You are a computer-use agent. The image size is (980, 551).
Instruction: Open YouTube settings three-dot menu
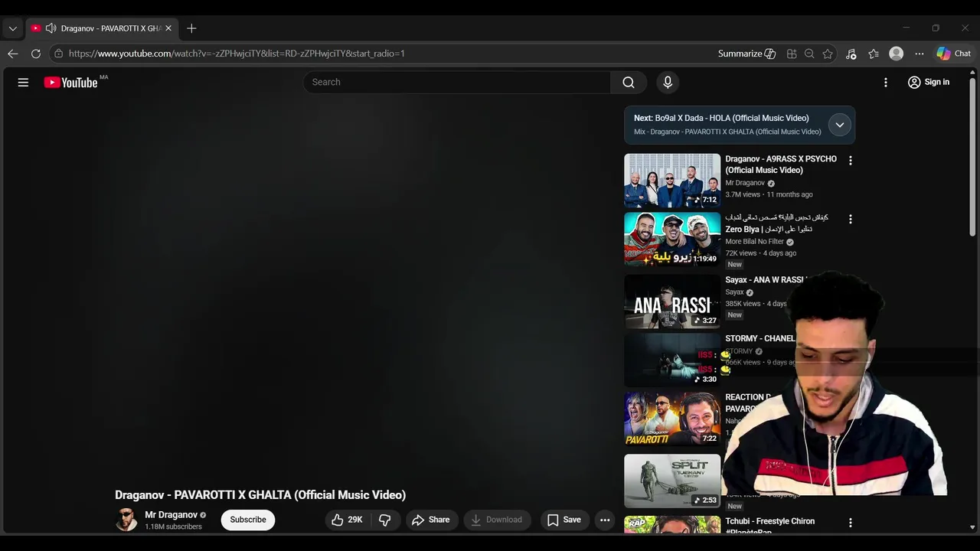pyautogui.click(x=886, y=83)
